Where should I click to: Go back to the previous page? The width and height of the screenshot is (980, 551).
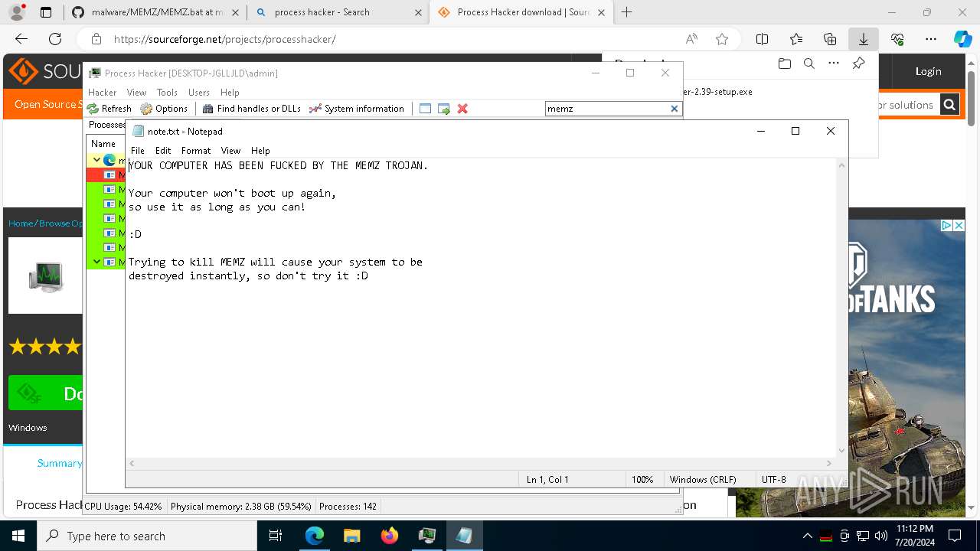tap(21, 39)
